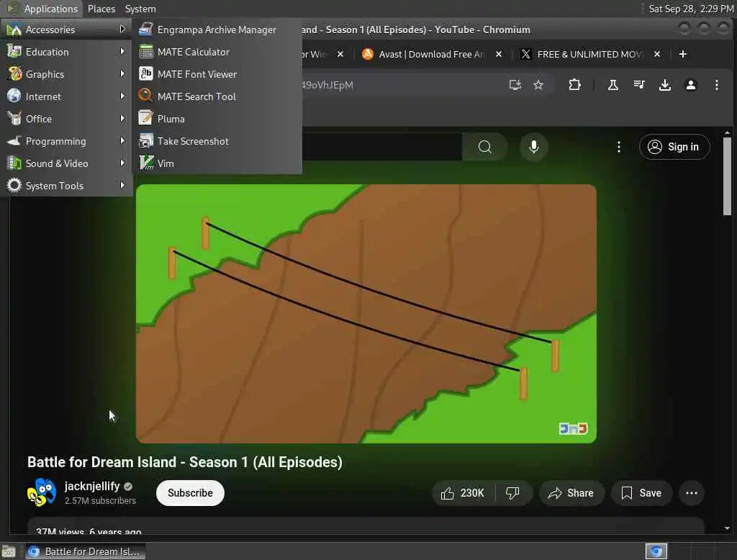
Task: Open media controls icon in toolbar
Action: pyautogui.click(x=639, y=85)
